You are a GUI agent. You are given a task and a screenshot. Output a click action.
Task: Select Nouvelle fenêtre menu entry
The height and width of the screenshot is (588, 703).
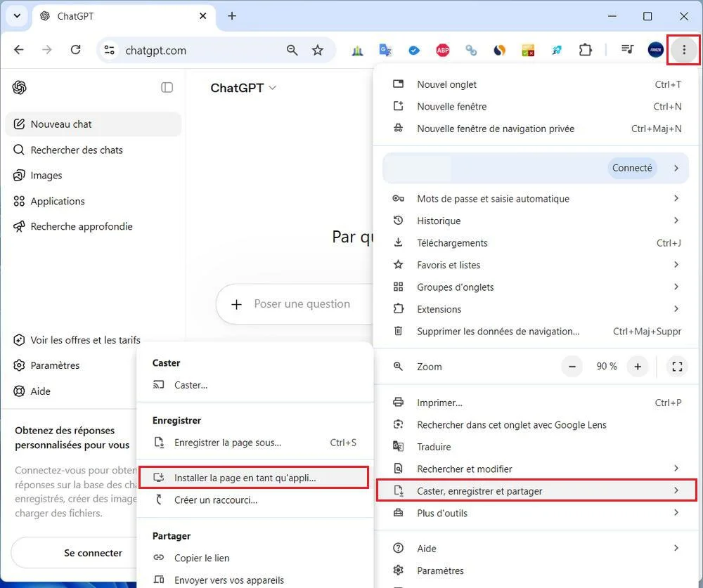537,107
